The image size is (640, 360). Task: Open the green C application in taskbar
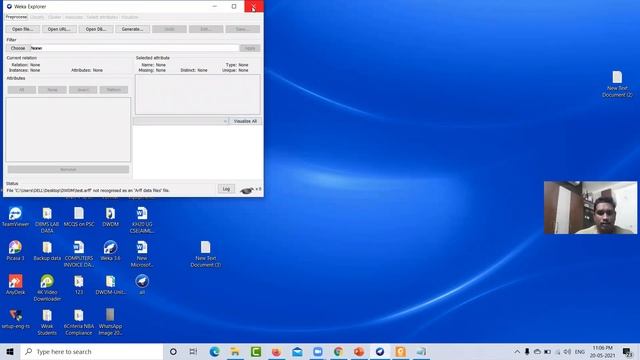[x=256, y=351]
